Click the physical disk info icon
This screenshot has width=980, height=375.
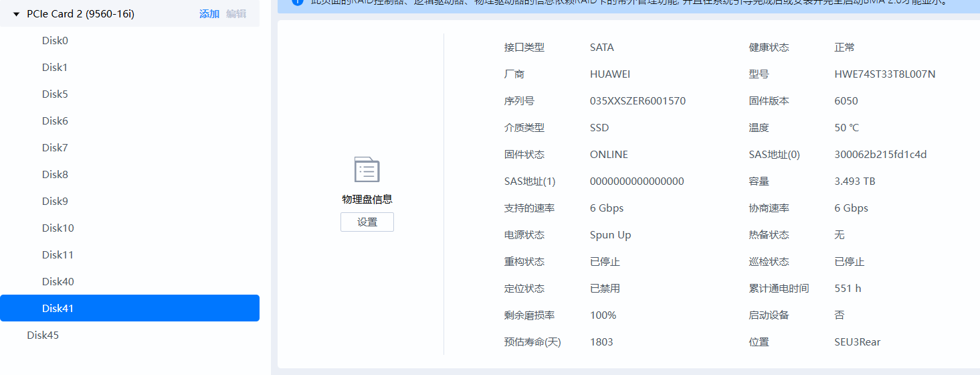click(367, 170)
